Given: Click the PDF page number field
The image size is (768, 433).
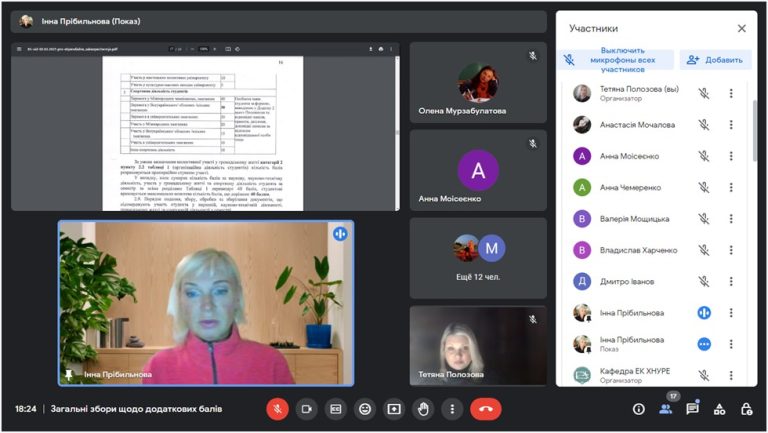Looking at the screenshot, I should (172, 49).
